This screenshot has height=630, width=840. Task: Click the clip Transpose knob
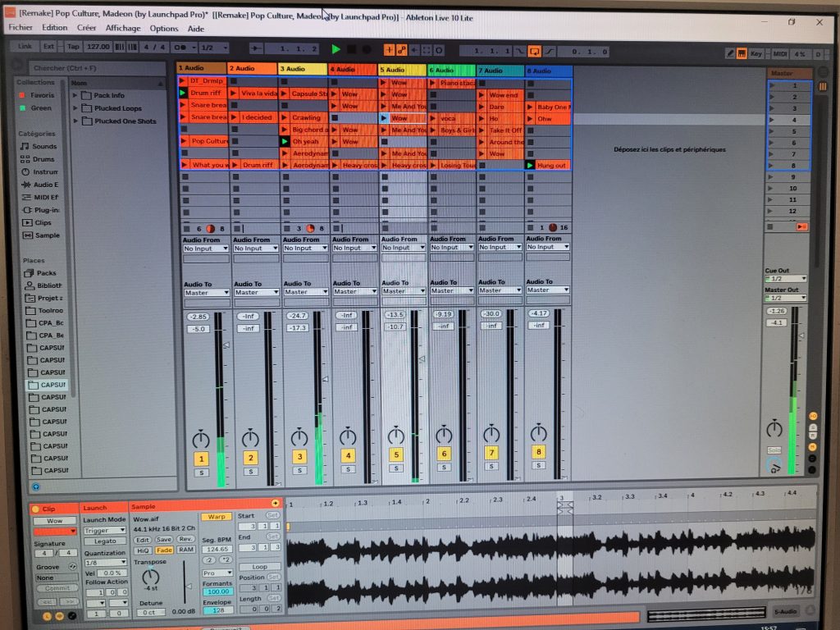(151, 577)
